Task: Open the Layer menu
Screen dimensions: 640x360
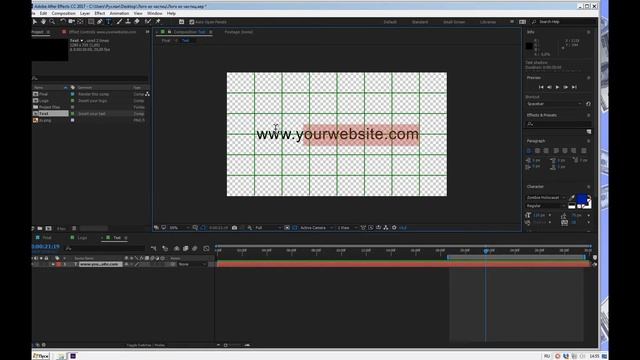Action: tap(85, 13)
